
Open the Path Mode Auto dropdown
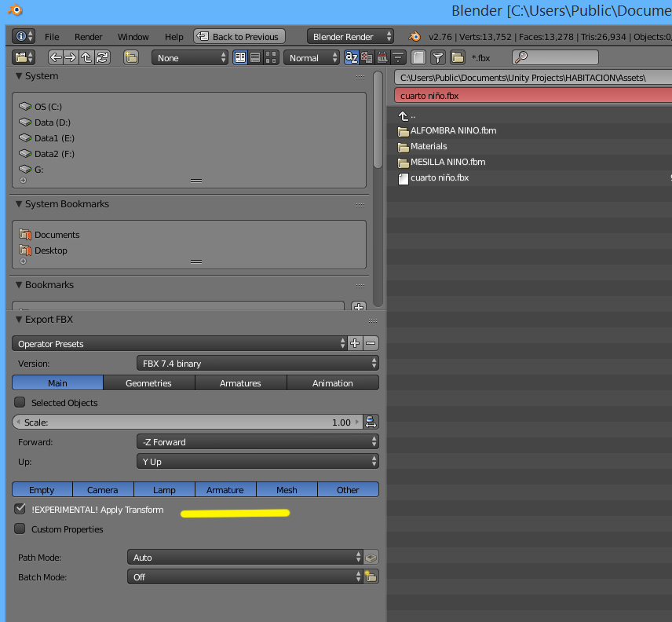tap(245, 558)
